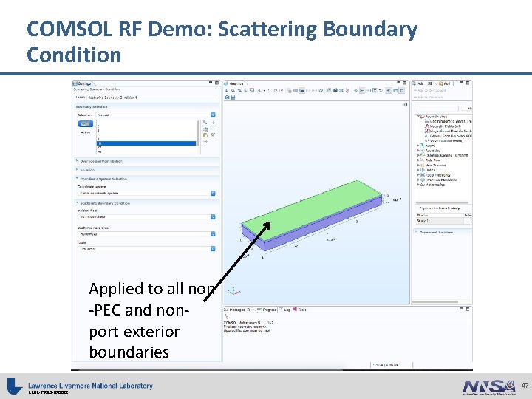The height and width of the screenshot is (399, 532).
Task: Click plus Add to Selection icon
Action: point(213,123)
